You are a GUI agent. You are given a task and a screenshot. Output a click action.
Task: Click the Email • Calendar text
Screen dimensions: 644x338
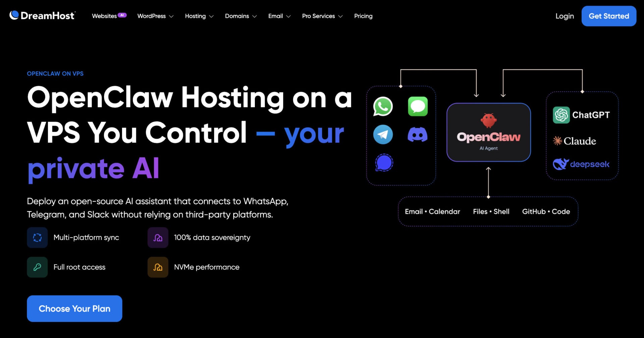click(x=432, y=211)
